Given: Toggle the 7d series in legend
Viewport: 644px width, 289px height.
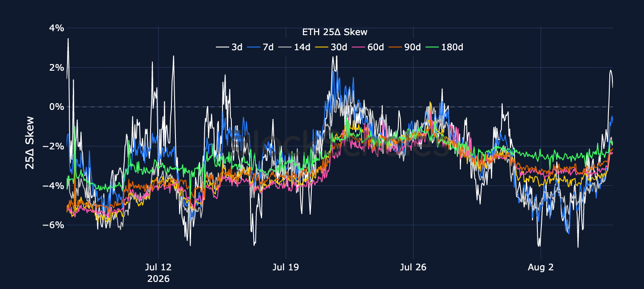Looking at the screenshot, I should pos(260,47).
